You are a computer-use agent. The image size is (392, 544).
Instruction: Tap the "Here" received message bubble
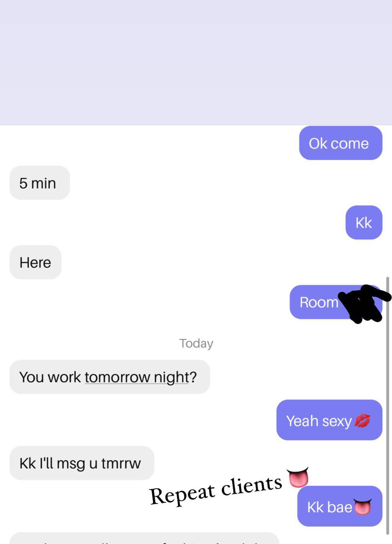coord(35,262)
